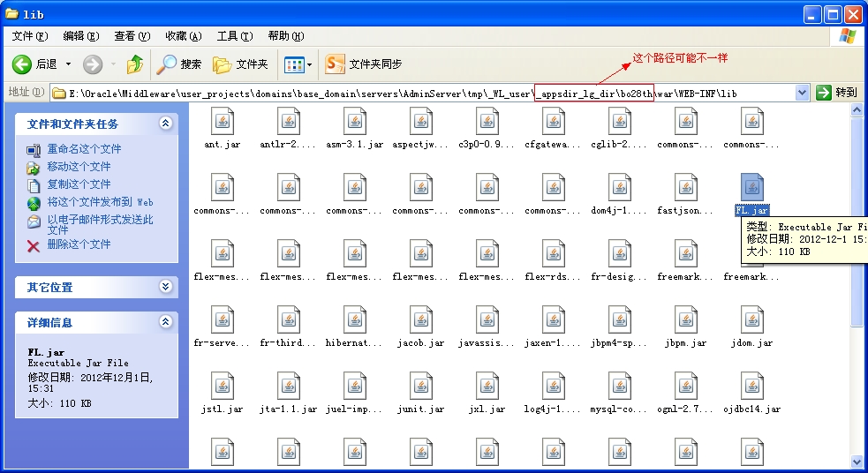Select the aspectjw... jar file icon
Screen dimensions: 868x473
pos(420,121)
